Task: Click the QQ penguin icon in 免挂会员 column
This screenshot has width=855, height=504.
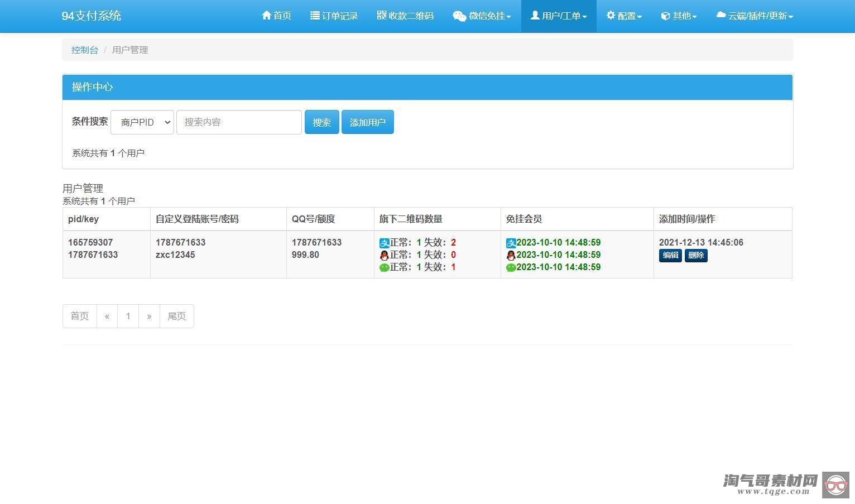Action: (x=511, y=256)
